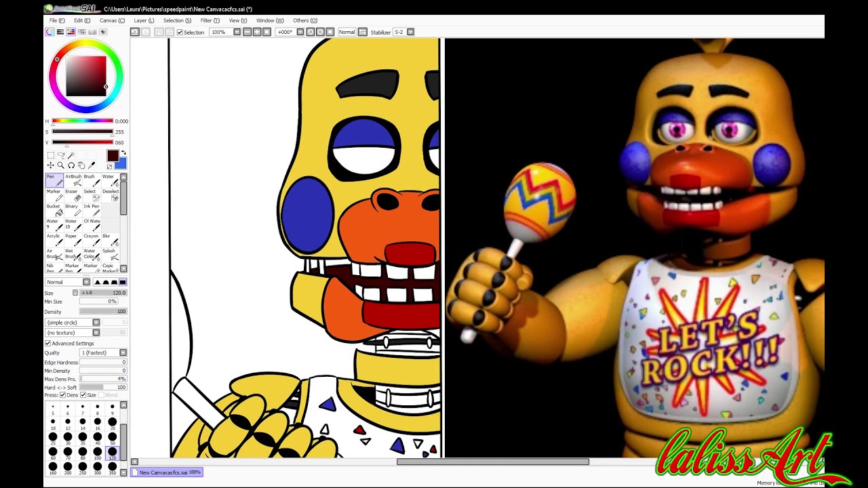Screen dimensions: 868x488
Task: Activate the magic wand tool
Action: 71,155
